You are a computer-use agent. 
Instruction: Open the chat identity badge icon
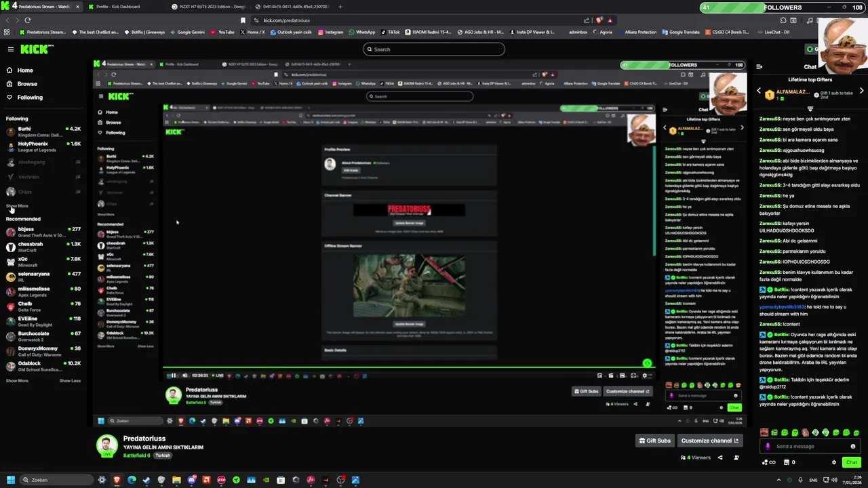point(768,446)
